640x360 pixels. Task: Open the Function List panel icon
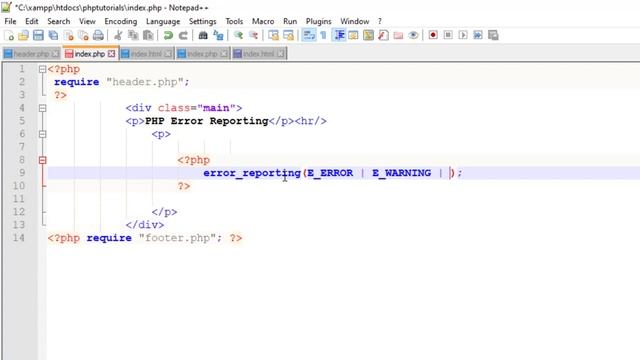383,36
